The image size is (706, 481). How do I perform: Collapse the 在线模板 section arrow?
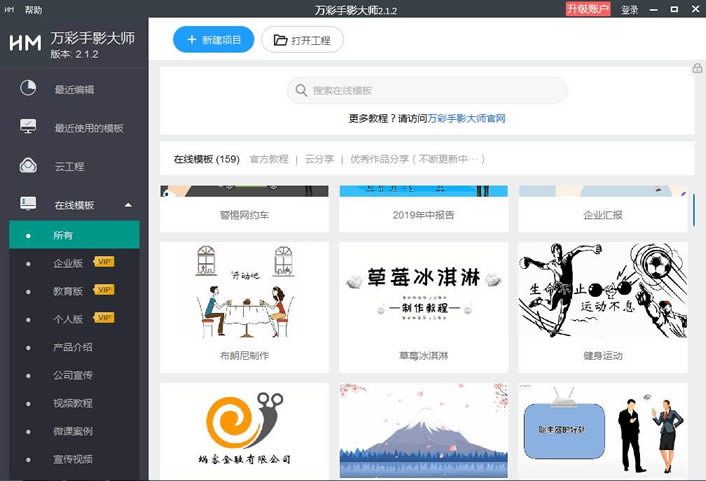coord(128,205)
